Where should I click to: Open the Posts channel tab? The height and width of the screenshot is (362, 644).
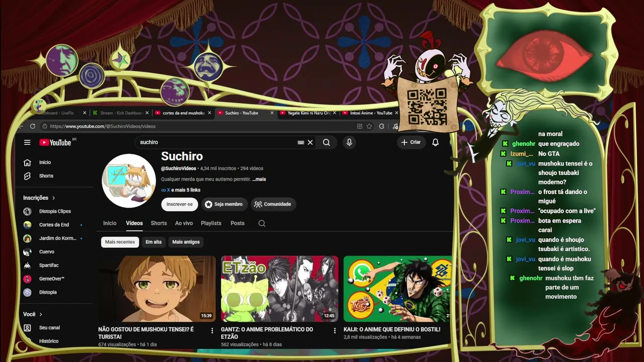coord(237,223)
